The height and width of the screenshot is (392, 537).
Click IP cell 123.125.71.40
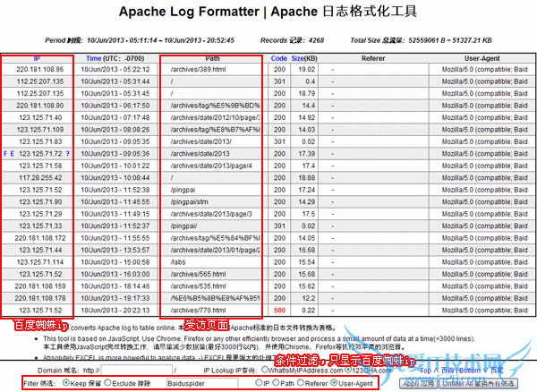[x=40, y=118]
